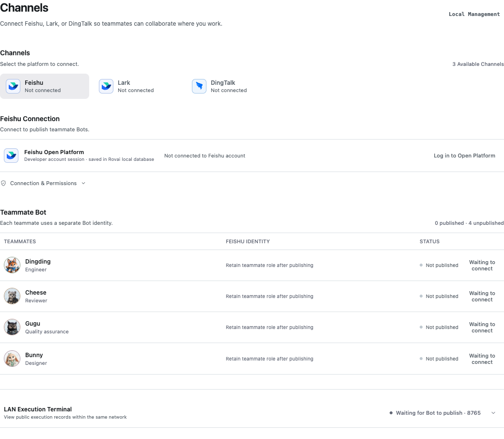Select the Feishu channel tab
This screenshot has height=439, width=504.
pos(45,86)
